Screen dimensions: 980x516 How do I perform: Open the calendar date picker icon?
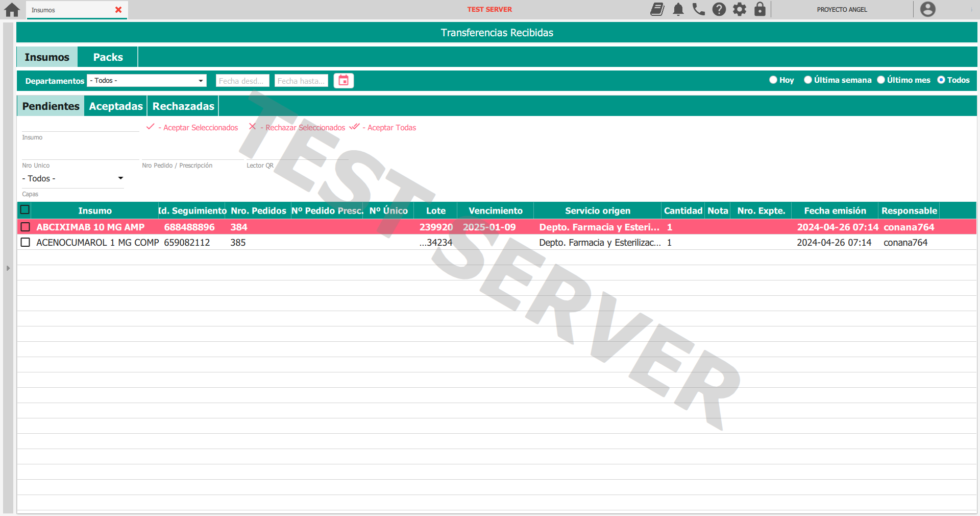344,81
